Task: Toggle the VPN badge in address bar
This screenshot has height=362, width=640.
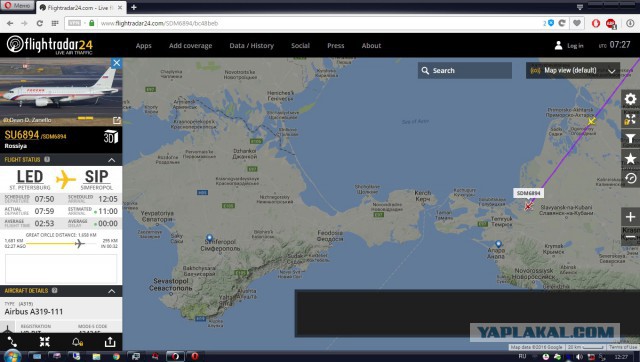Action: click(x=74, y=23)
